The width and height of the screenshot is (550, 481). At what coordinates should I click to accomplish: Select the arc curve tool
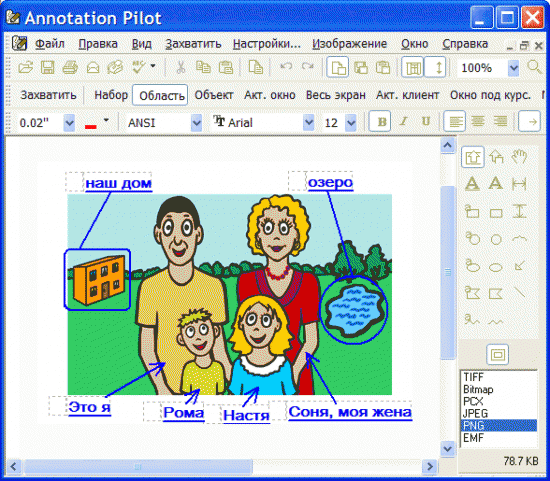(x=519, y=239)
